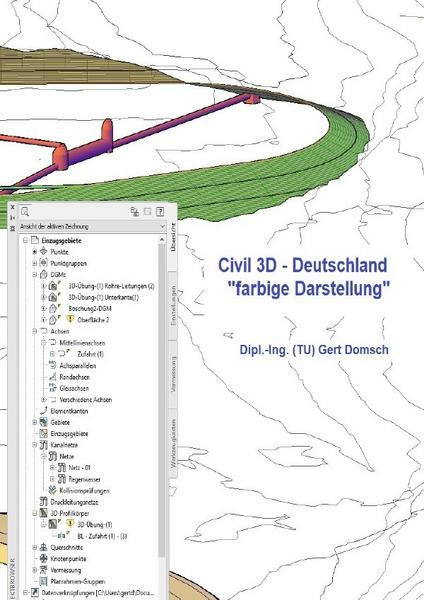Click the auto-hide icon below the close X
The height and width of the screenshot is (600, 424).
tap(12, 217)
